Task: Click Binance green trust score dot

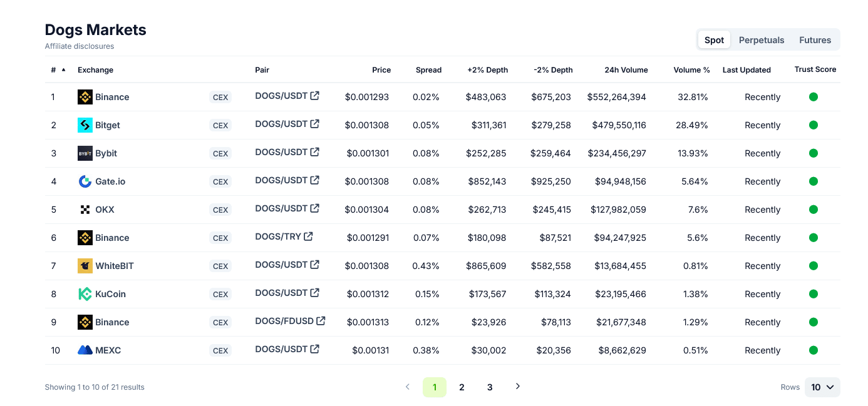Action: [814, 97]
